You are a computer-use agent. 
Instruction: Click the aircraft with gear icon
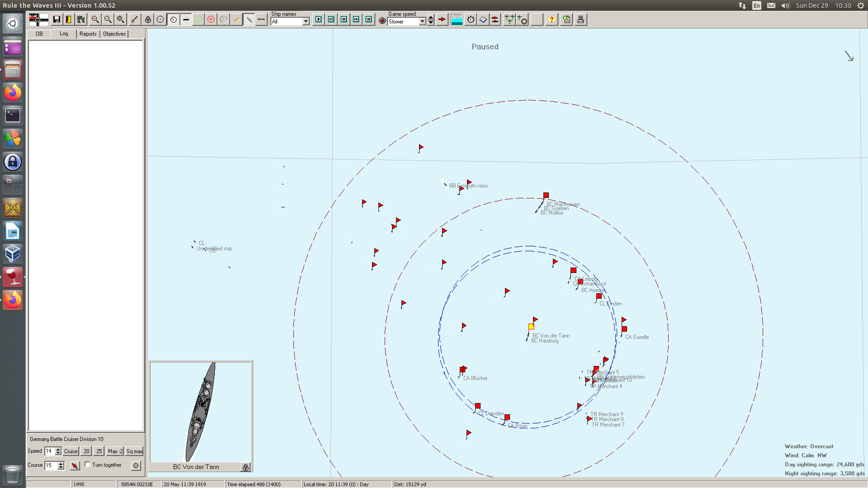[x=522, y=19]
